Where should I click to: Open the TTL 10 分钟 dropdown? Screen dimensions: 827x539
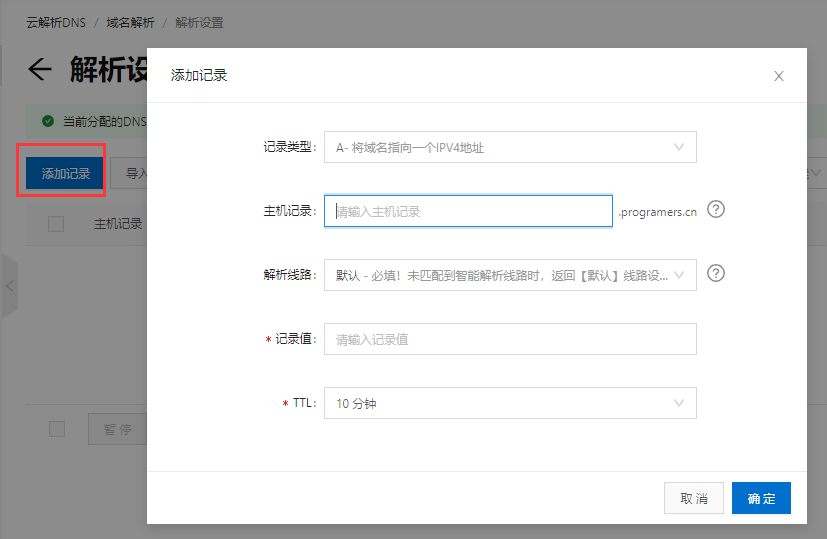pyautogui.click(x=510, y=403)
